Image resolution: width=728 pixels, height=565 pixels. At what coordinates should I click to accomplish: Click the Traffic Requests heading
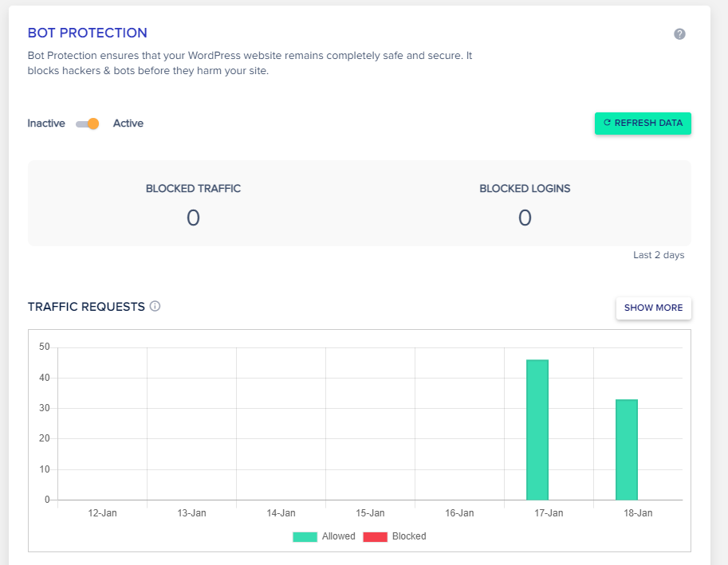(x=86, y=307)
